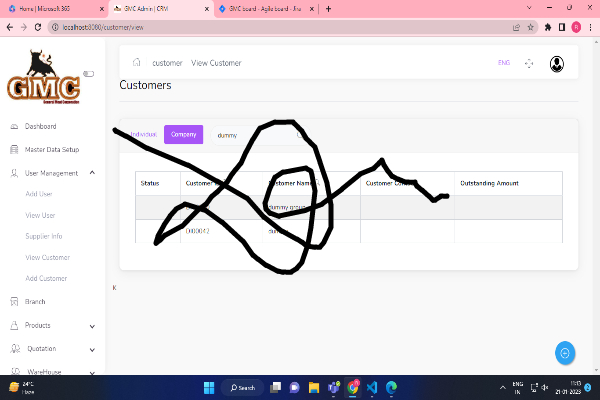Collapse the User Management menu
The height and width of the screenshot is (400, 600).
click(x=92, y=173)
